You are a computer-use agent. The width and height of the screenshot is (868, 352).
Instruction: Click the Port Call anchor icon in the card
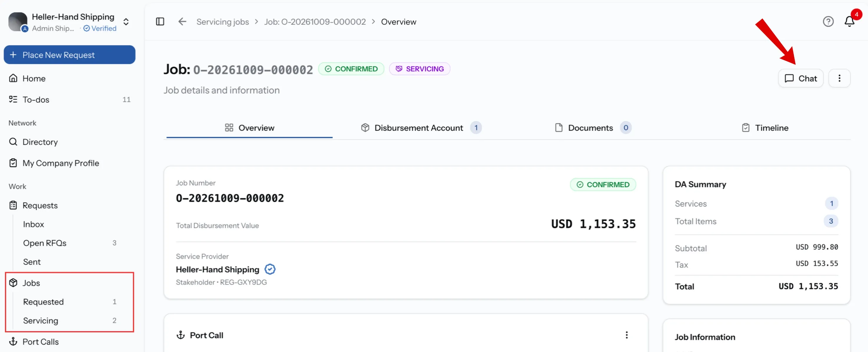point(181,335)
